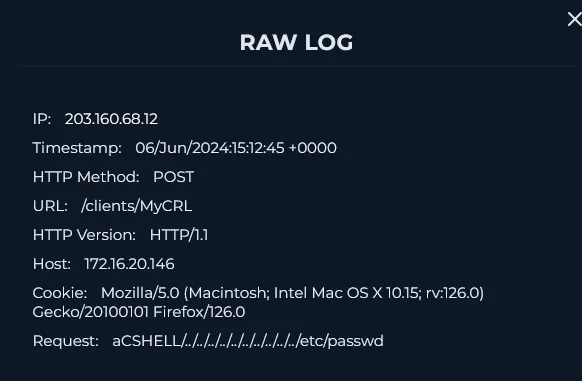Click the Cookie field label

(60, 293)
